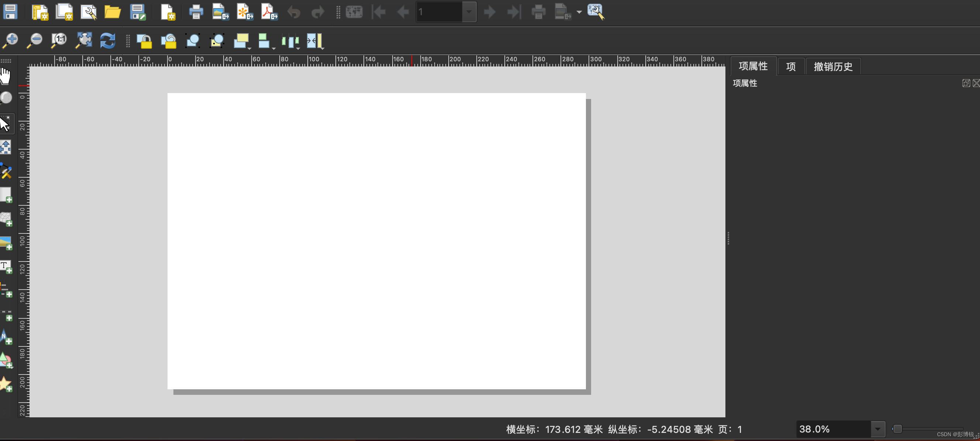Click the Refresh view icon

coord(108,40)
